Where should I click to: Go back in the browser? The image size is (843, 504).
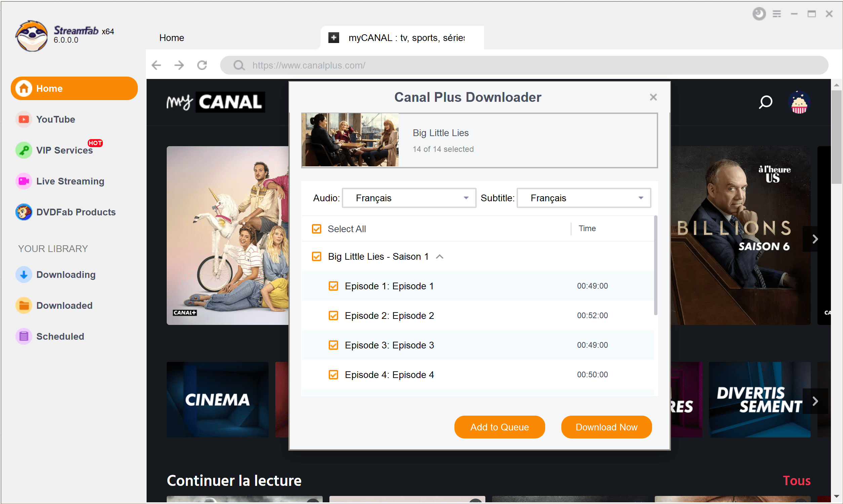click(156, 65)
